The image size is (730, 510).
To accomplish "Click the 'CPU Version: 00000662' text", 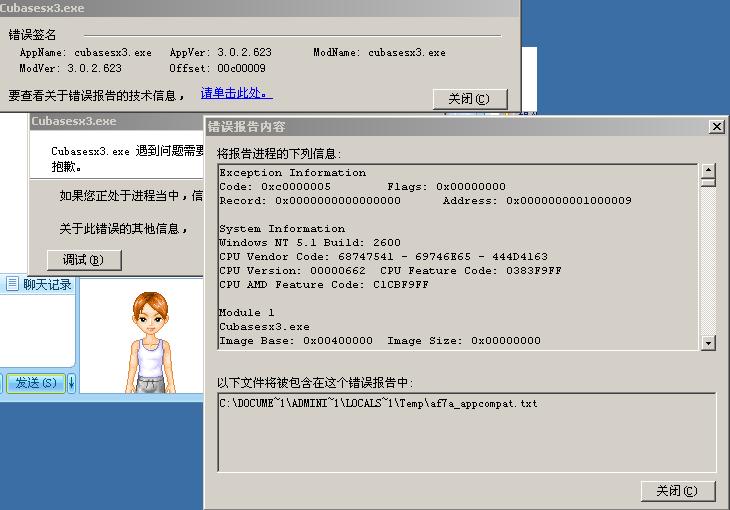I will (x=292, y=271).
